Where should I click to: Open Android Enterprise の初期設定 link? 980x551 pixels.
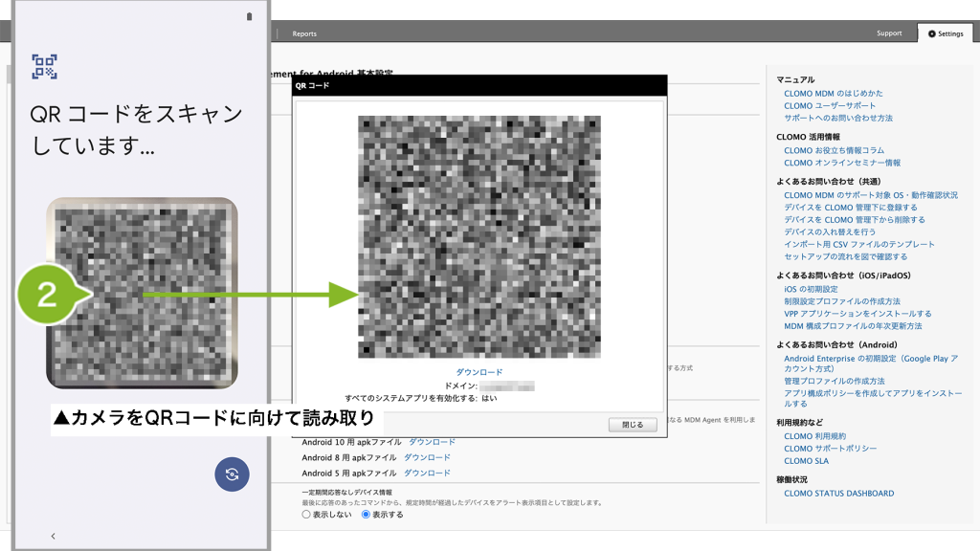871,364
